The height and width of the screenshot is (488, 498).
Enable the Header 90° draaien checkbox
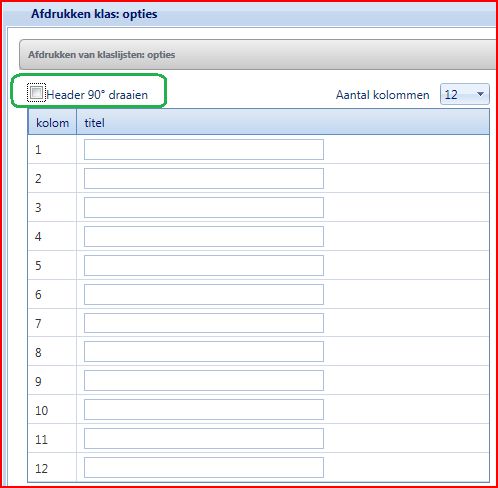tap(36, 93)
